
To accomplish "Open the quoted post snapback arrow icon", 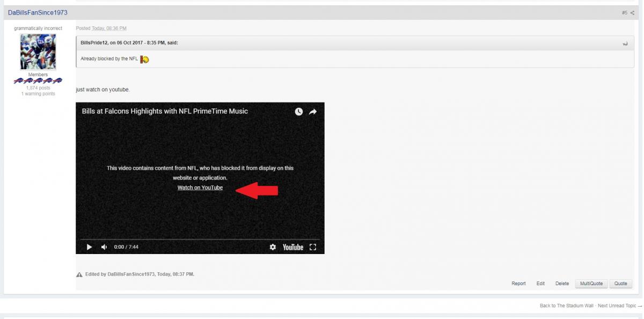I will pos(625,44).
